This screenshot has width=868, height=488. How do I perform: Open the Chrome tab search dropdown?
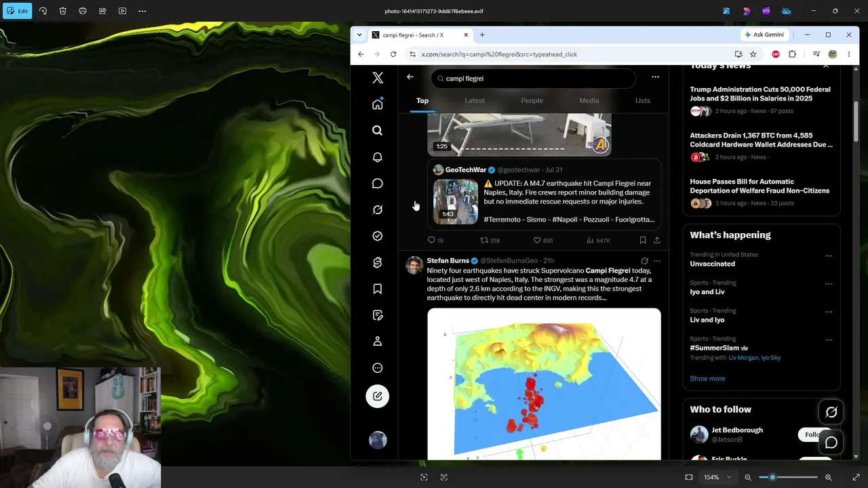click(x=359, y=35)
